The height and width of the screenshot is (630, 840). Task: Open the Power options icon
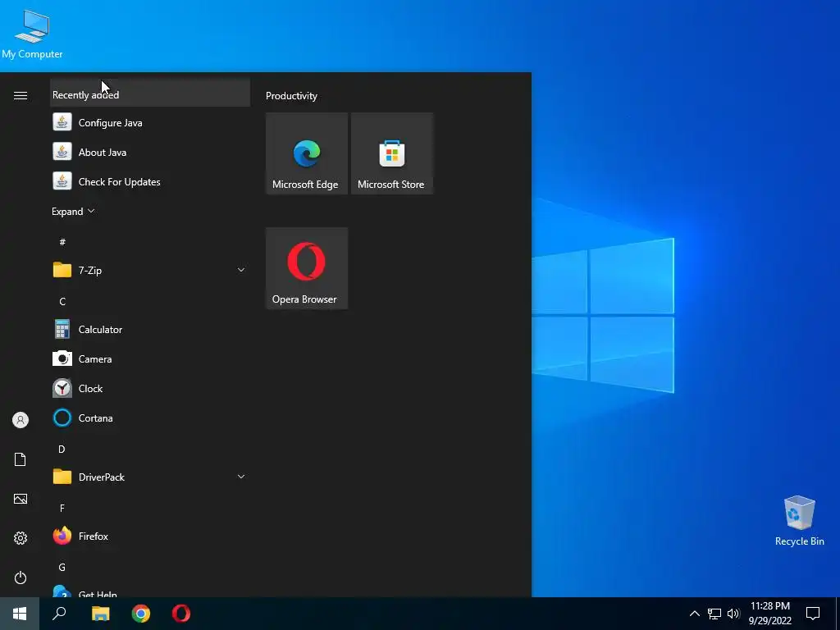21,577
